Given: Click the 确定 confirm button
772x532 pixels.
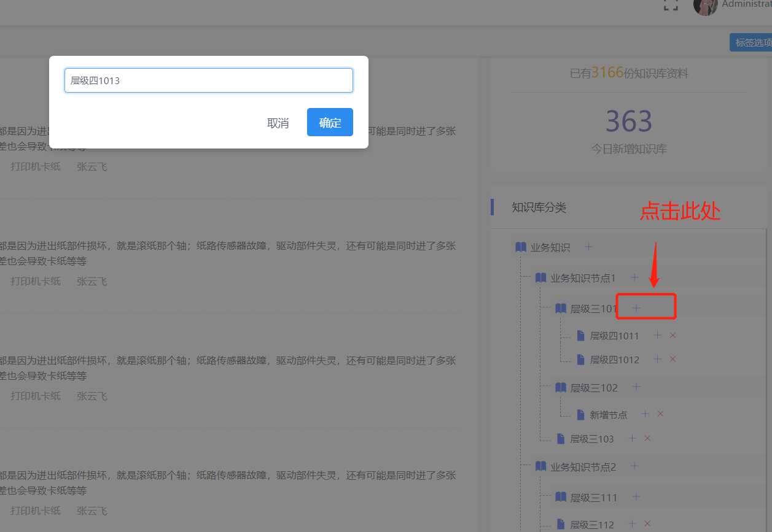Looking at the screenshot, I should click(x=330, y=122).
